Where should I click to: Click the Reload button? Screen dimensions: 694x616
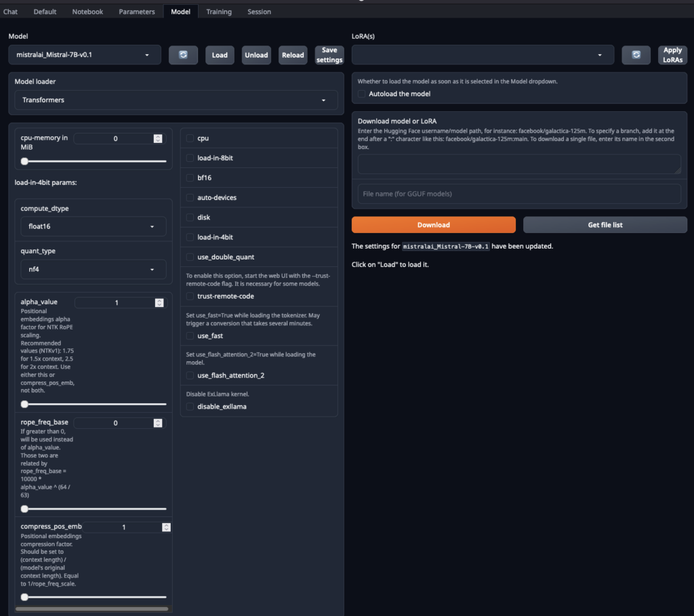pyautogui.click(x=293, y=55)
